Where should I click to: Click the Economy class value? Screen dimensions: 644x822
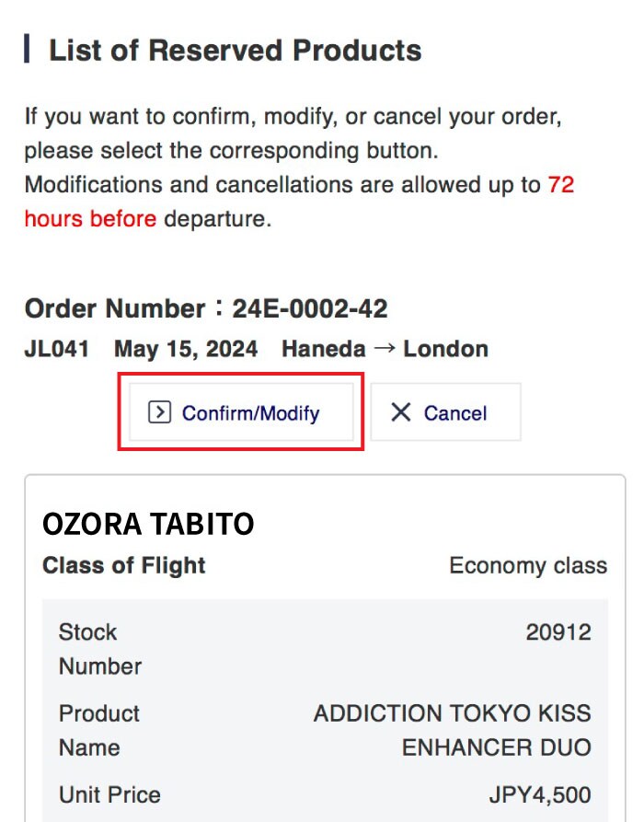(x=527, y=565)
